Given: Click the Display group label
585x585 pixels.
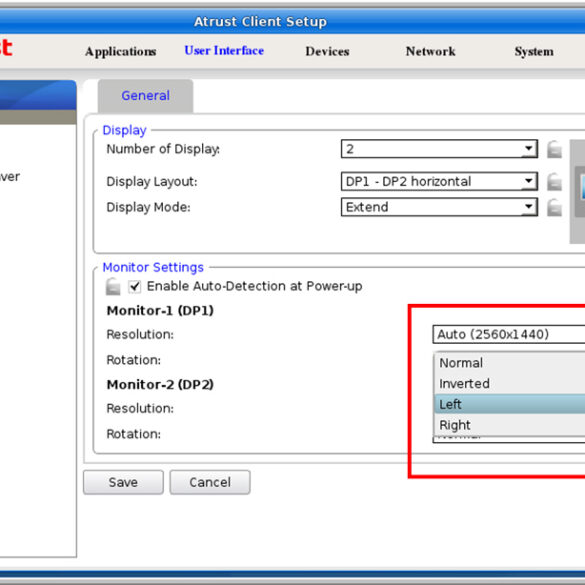Looking at the screenshot, I should (x=124, y=130).
